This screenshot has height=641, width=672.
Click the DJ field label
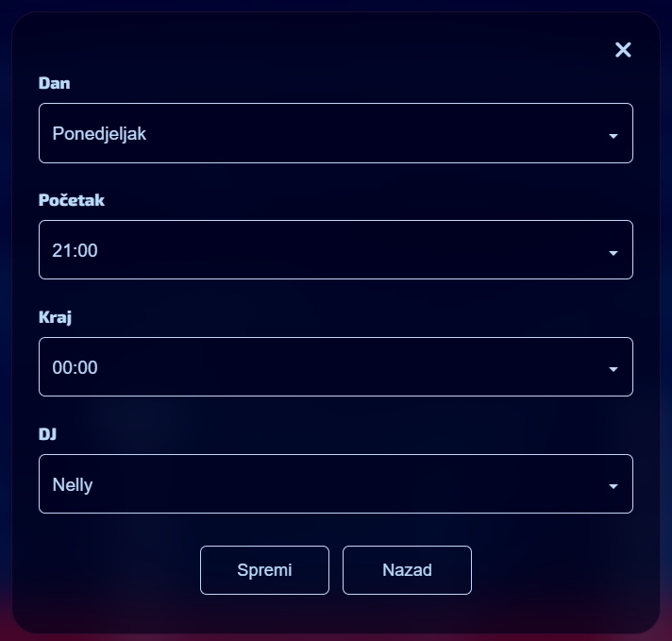click(48, 434)
